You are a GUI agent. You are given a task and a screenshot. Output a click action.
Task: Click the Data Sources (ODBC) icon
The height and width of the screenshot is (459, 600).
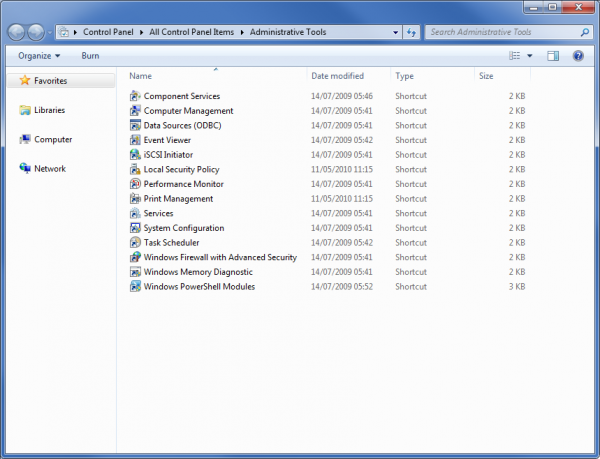135,125
